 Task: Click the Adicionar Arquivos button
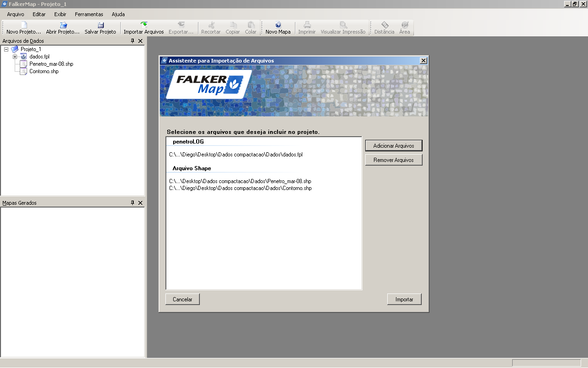tap(394, 146)
